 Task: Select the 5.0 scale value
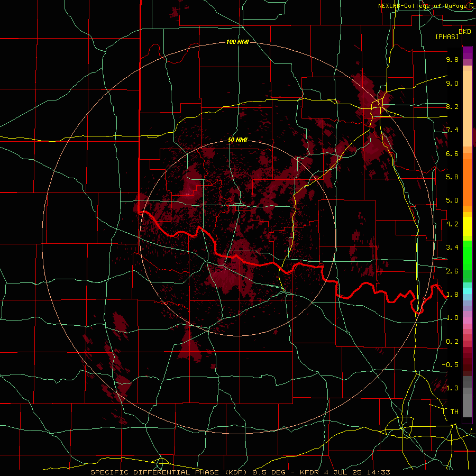coord(452,200)
